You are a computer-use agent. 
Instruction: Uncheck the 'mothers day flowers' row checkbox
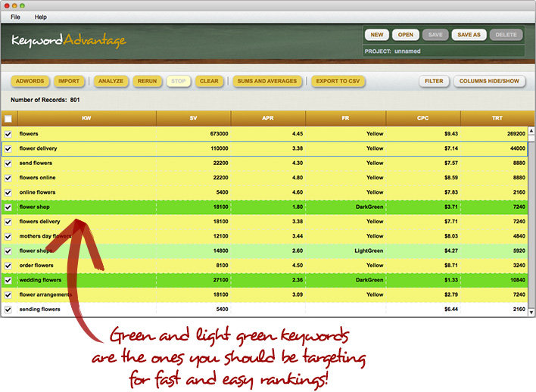click(8, 237)
